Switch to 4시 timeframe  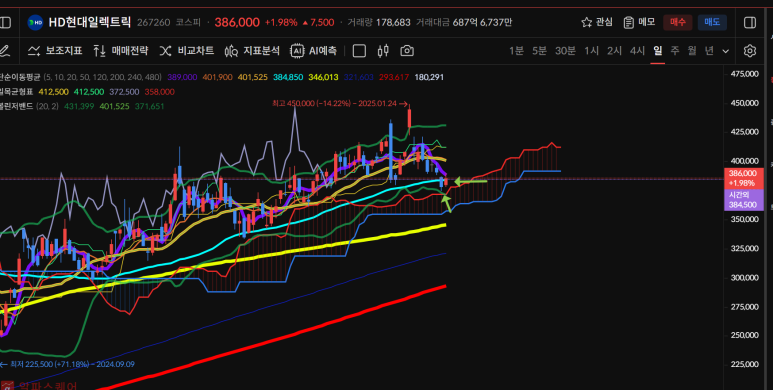tap(637, 51)
